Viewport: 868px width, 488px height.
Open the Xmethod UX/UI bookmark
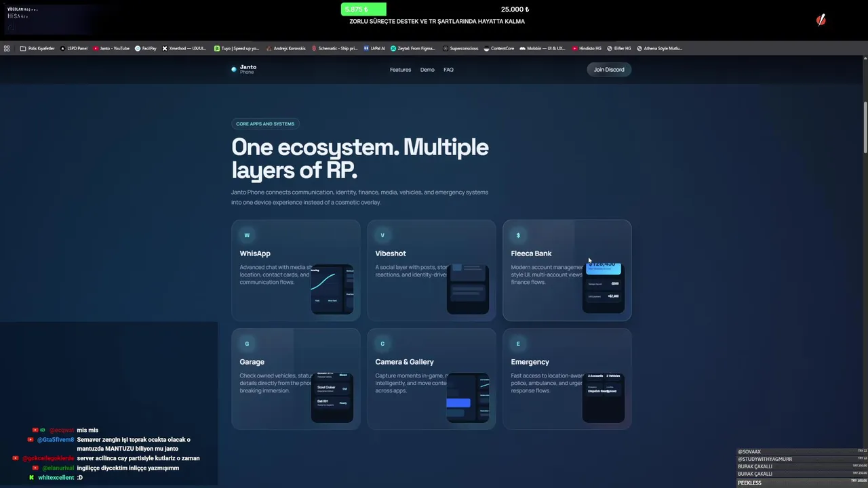tap(184, 48)
